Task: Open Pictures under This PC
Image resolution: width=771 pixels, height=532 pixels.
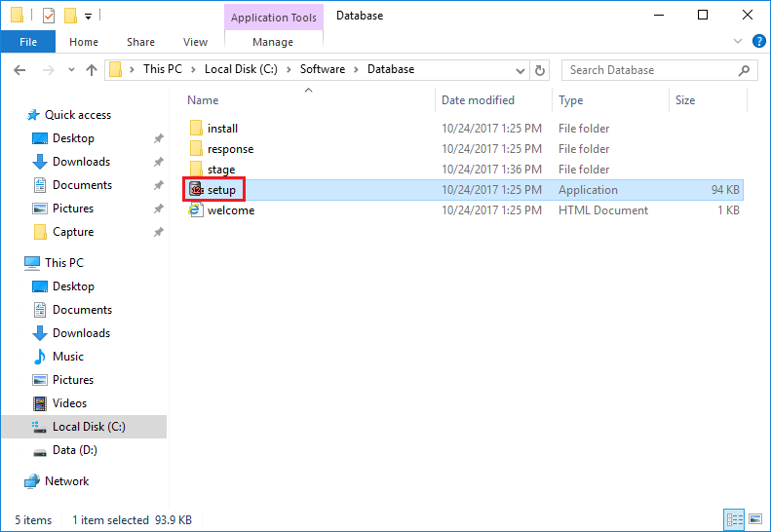Action: click(73, 380)
